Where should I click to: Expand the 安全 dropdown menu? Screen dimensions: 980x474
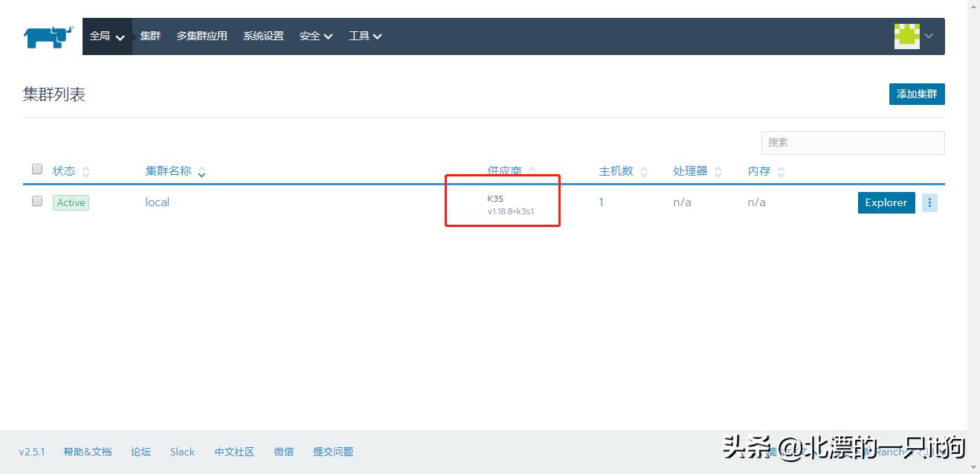click(x=316, y=36)
